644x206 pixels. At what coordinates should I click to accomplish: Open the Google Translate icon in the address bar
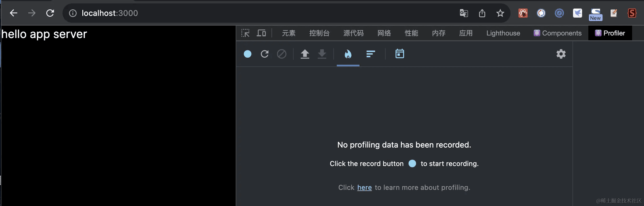(464, 13)
